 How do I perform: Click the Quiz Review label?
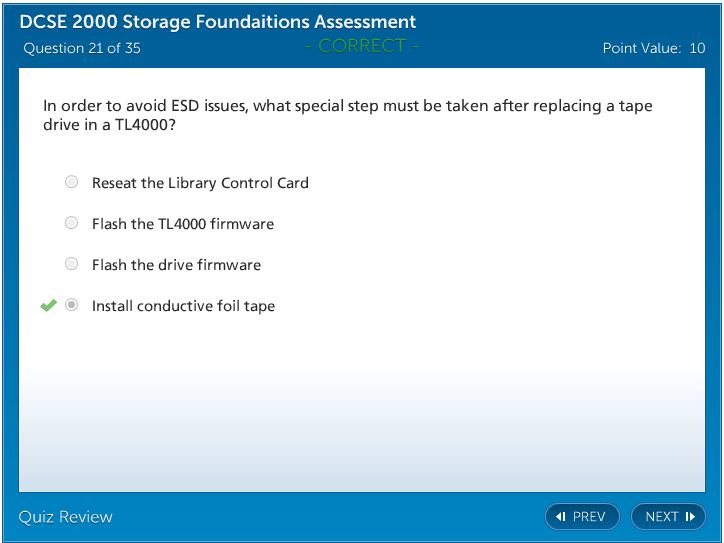point(66,517)
